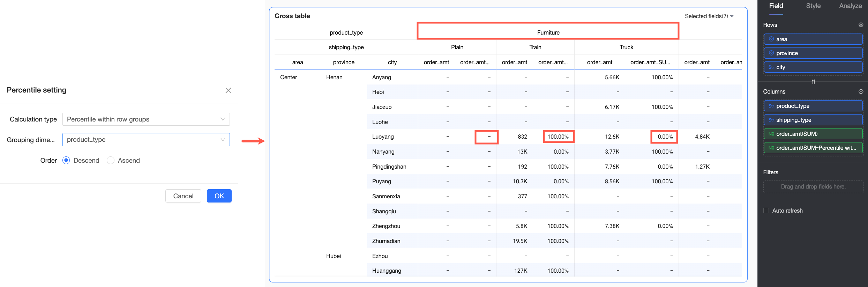Click the Str icon on product_type field
868x287 pixels.
tap(771, 106)
